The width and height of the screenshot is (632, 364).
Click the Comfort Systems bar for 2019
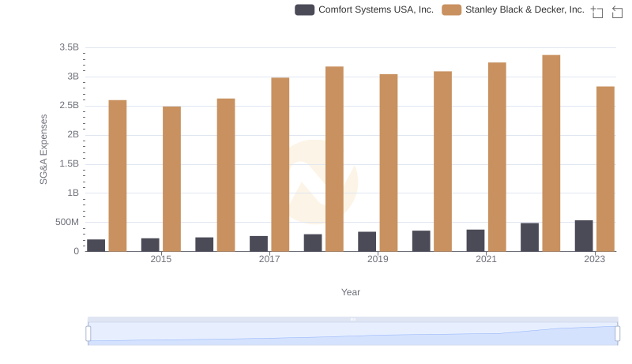click(367, 241)
